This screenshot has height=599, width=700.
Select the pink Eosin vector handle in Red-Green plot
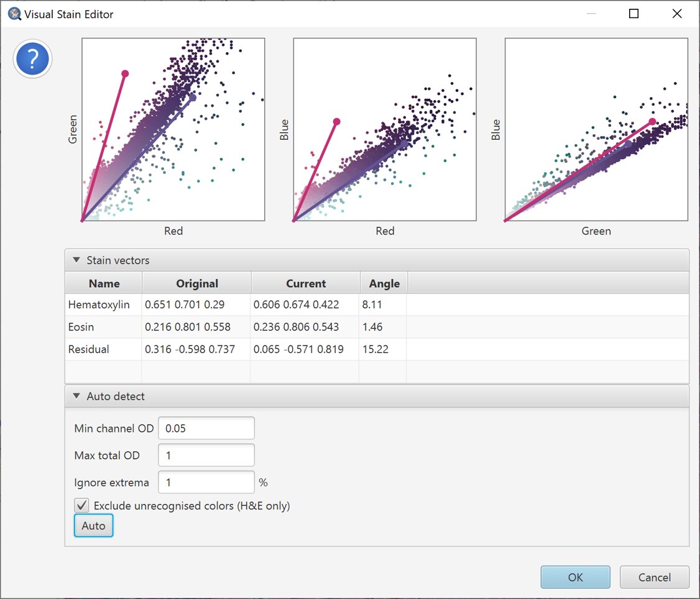[x=126, y=74]
